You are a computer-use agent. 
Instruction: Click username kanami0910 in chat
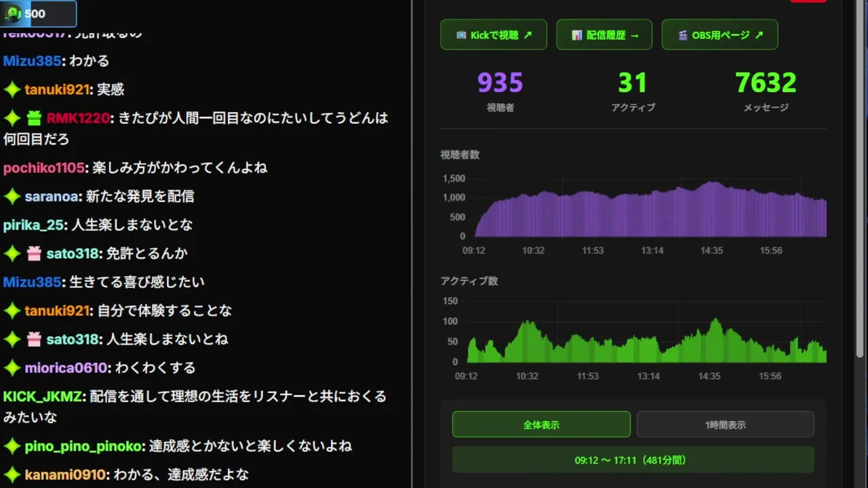click(64, 474)
